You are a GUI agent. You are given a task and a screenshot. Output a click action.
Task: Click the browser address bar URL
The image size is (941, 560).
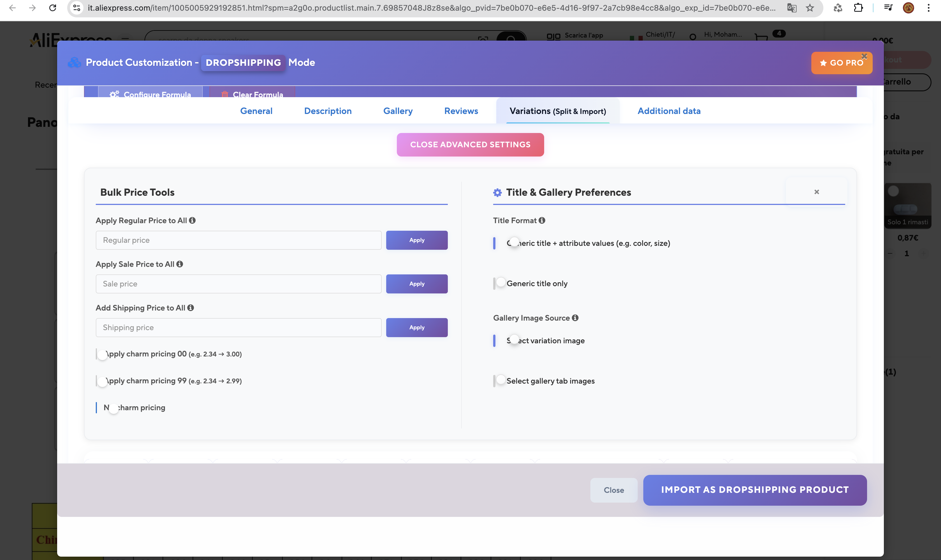432,8
